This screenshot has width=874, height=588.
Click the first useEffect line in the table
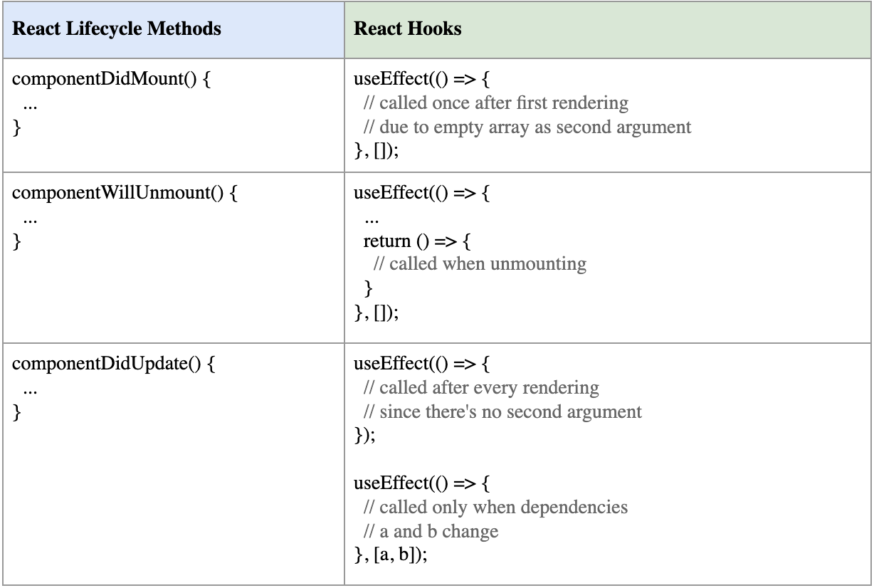point(421,79)
